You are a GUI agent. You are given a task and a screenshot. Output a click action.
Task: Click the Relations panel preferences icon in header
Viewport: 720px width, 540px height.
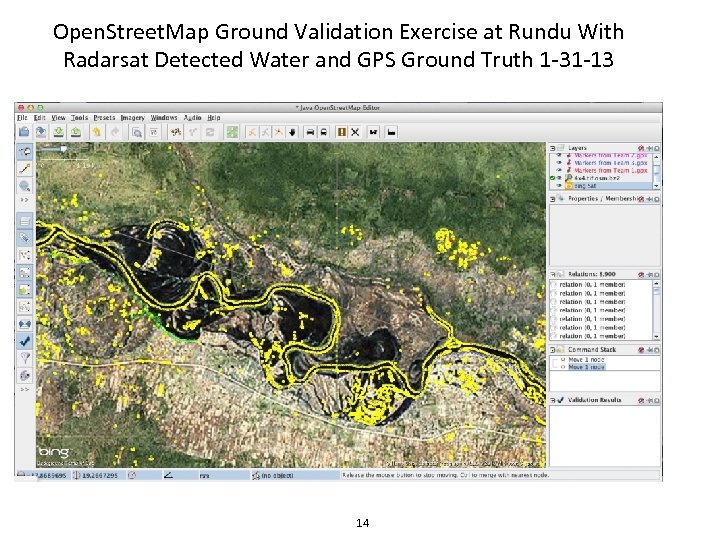(641, 274)
